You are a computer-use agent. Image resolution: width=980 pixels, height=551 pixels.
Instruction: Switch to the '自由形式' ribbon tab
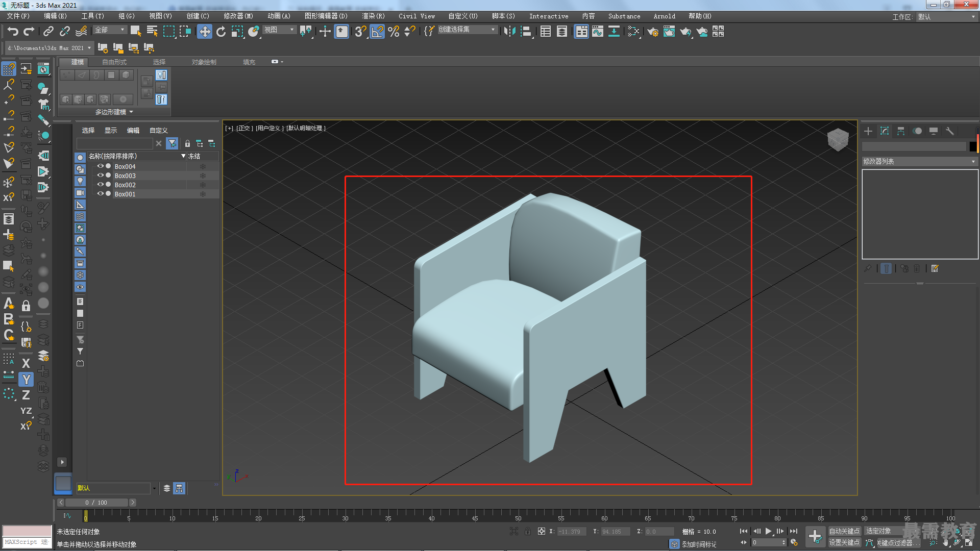click(x=114, y=62)
